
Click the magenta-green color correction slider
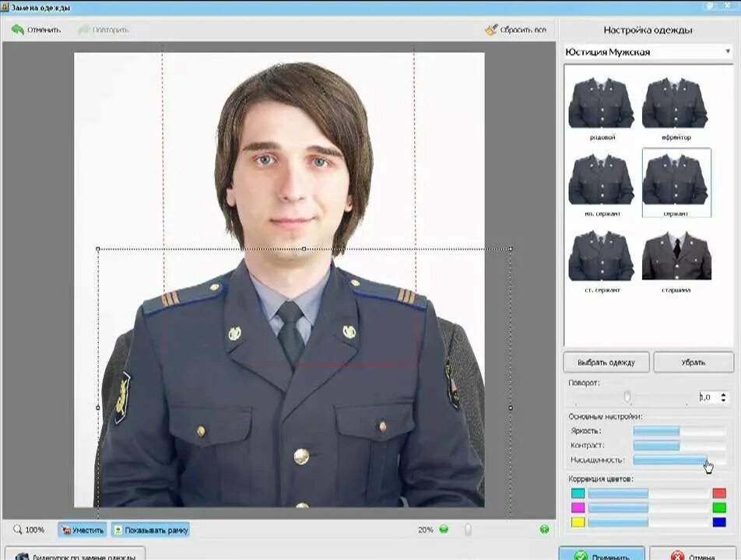pos(648,508)
